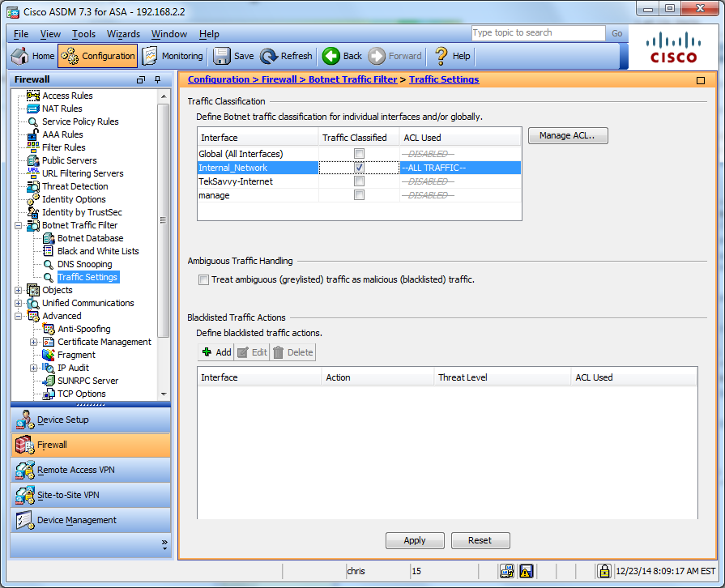Open Botnet Database node icon
The width and height of the screenshot is (725, 588).
pos(49,238)
